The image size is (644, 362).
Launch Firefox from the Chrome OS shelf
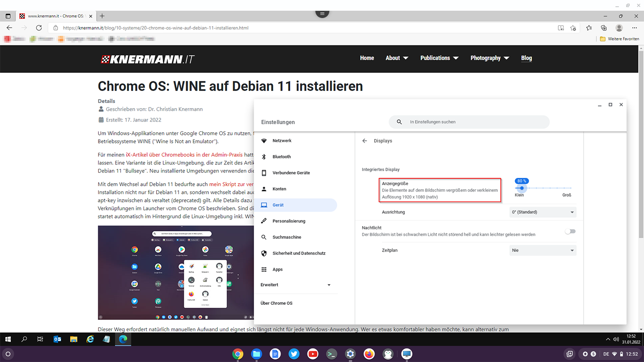[369, 354]
